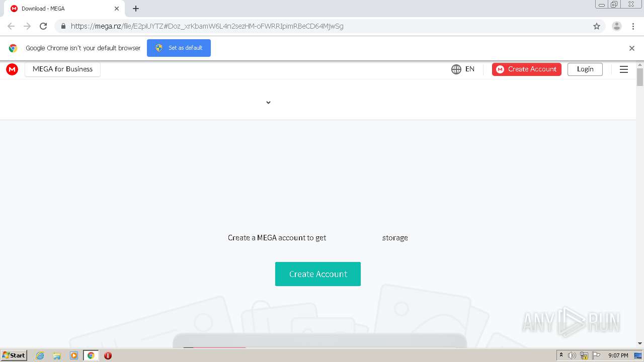The width and height of the screenshot is (644, 362).
Task: Switch to Chrome taskbar button
Action: point(91,355)
